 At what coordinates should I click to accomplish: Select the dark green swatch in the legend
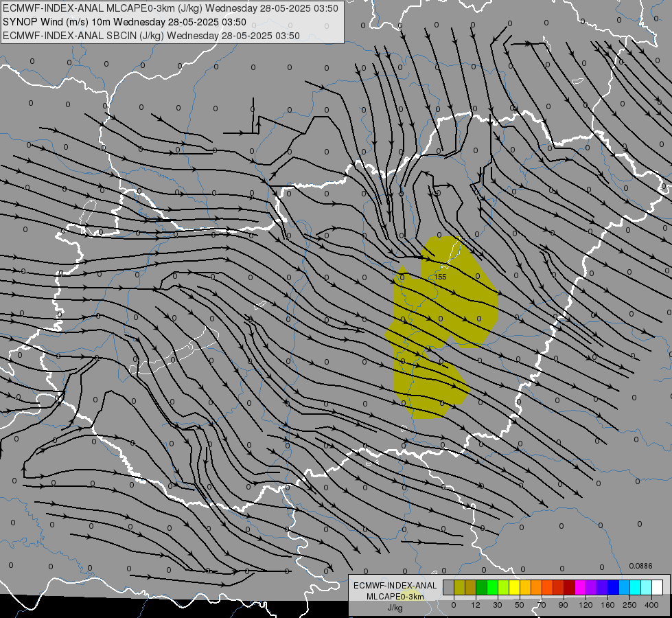click(481, 587)
